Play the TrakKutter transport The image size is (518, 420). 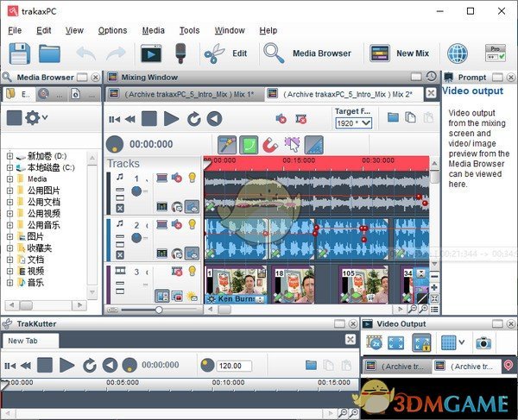point(66,365)
